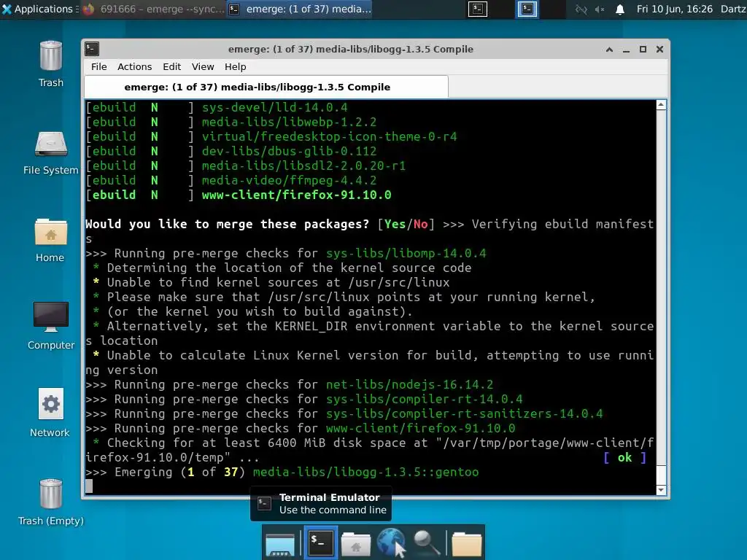Open the notifications bell in top panel
The height and width of the screenshot is (560, 747).
(x=620, y=9)
